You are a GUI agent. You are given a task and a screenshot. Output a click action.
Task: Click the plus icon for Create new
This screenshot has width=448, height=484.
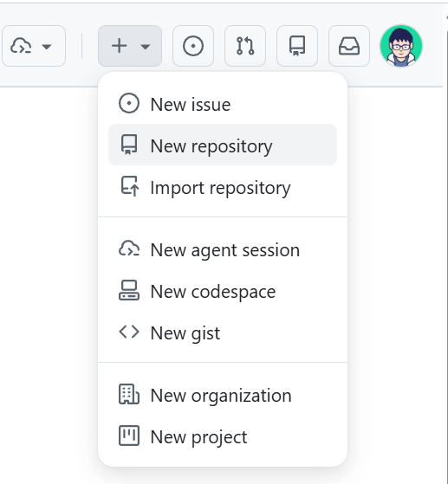[x=120, y=46]
